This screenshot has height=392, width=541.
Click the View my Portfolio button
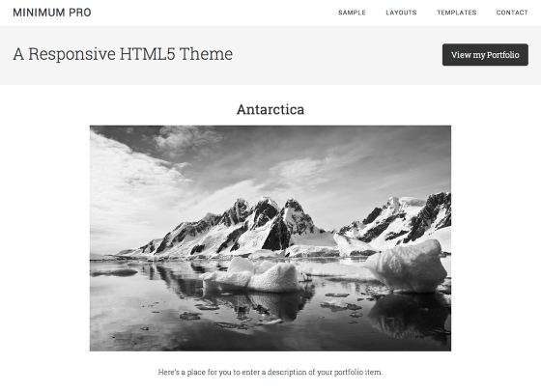coord(485,54)
